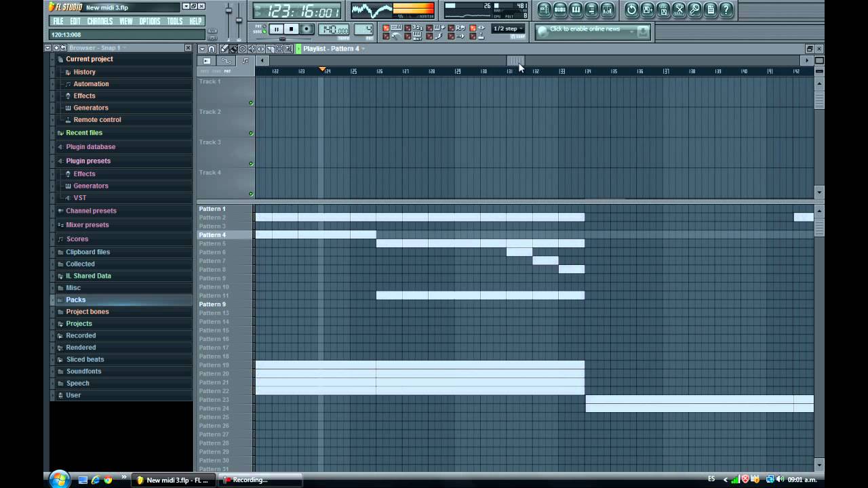This screenshot has width=868, height=488.
Task: Click the playlist horizontal scrollbar thumb
Action: [x=516, y=60]
